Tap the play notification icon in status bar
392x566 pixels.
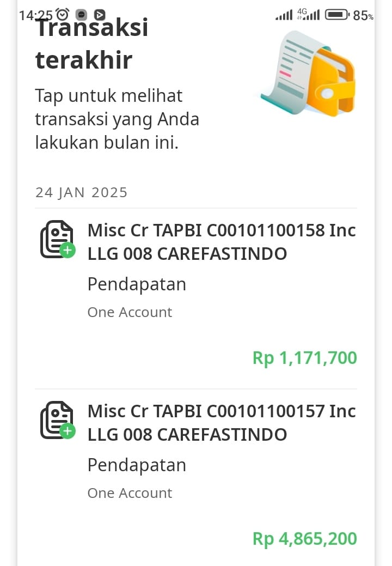point(100,15)
